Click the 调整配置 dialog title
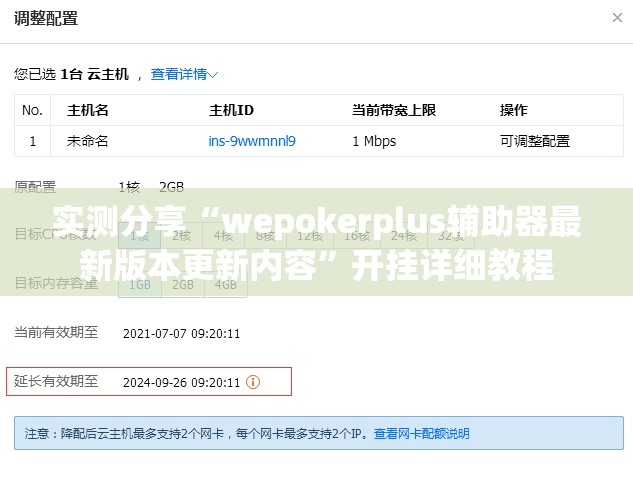This screenshot has height=485, width=633. [x=46, y=18]
